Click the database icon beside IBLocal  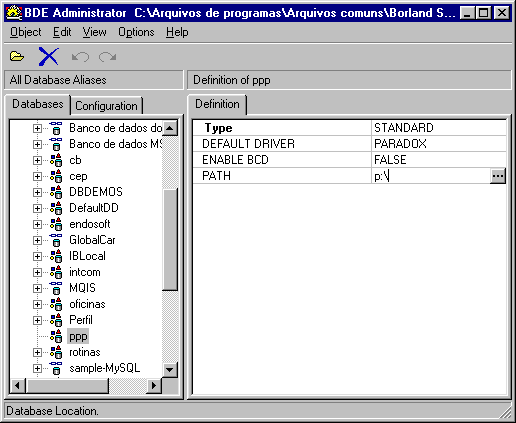(56, 256)
